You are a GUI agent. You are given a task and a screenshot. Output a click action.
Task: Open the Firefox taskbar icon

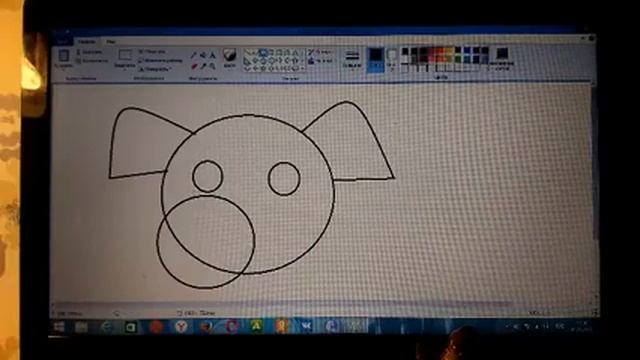(206, 327)
